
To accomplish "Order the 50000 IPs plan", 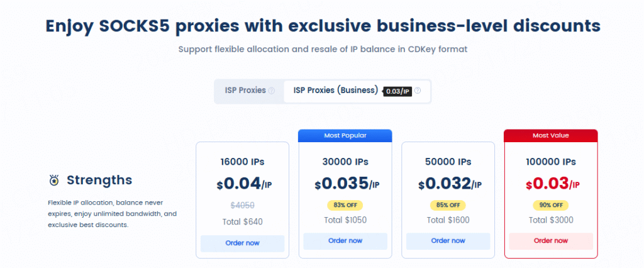I will (x=448, y=241).
